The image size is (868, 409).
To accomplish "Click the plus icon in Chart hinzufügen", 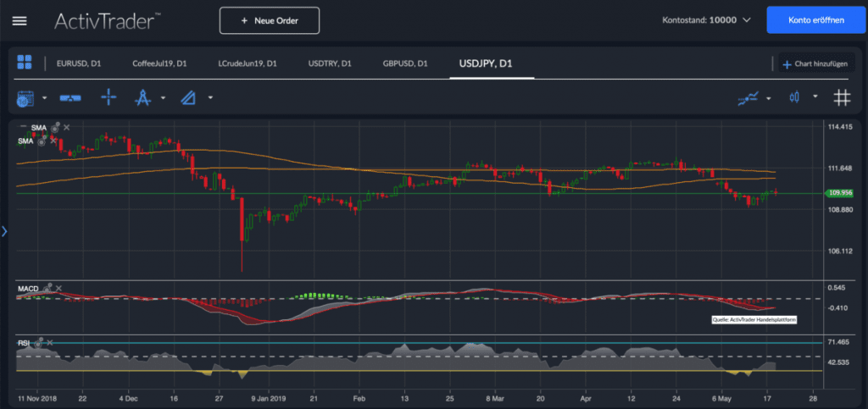I will pos(787,64).
